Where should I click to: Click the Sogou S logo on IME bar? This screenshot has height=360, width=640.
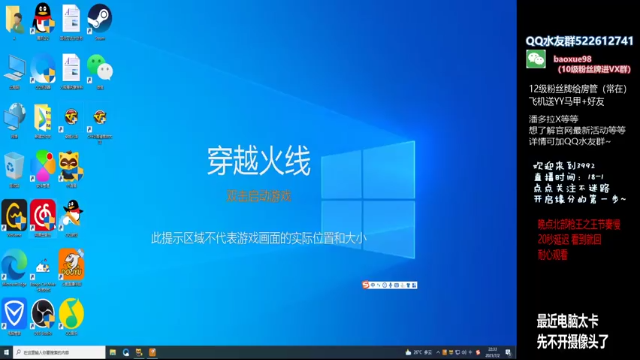[x=365, y=285]
